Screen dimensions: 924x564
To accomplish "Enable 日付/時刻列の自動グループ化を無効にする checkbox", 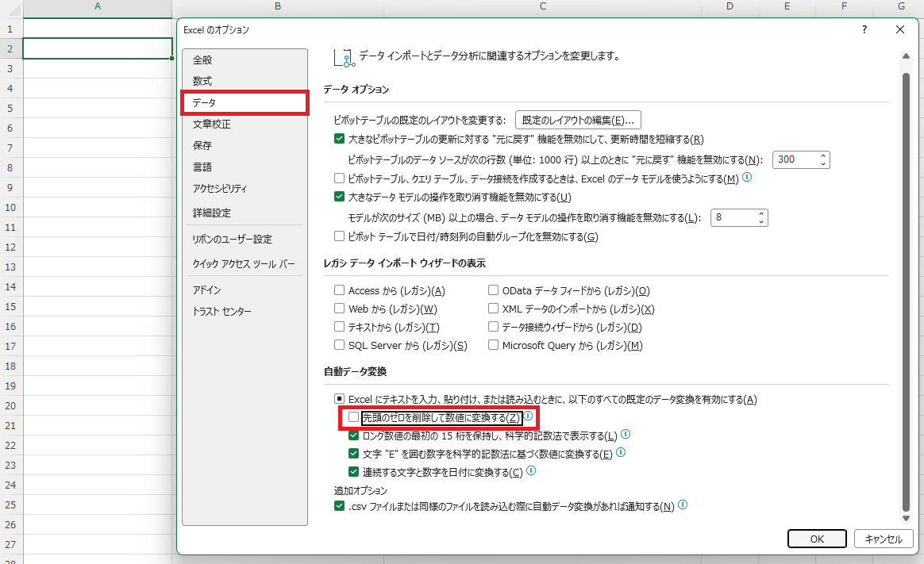I will (340, 236).
